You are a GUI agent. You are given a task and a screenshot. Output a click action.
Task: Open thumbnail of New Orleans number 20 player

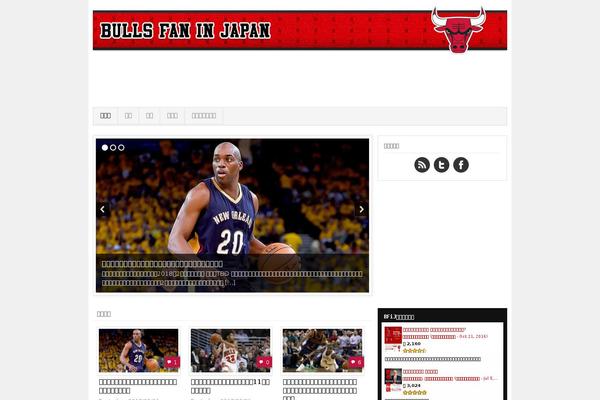(139, 350)
